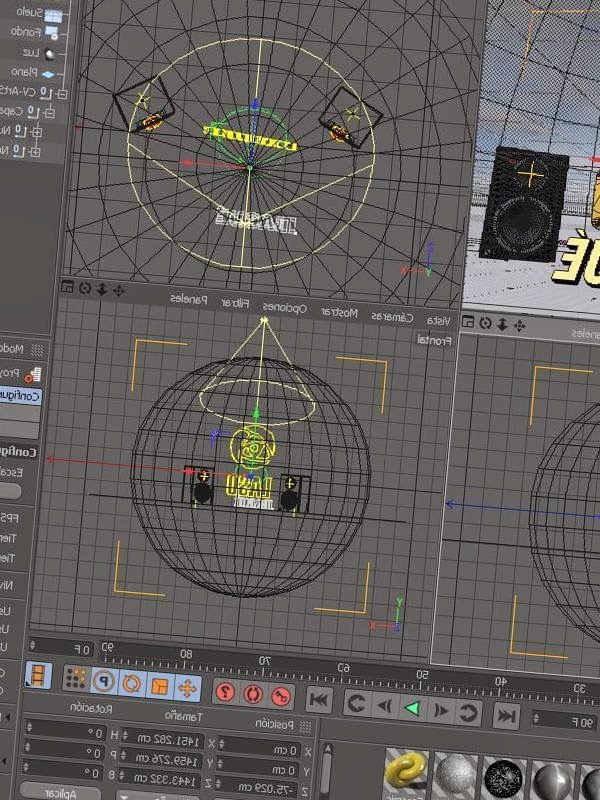The width and height of the screenshot is (600, 800).
Task: Toggle point-level animation (dots grid icon)
Action: pyautogui.click(x=76, y=679)
